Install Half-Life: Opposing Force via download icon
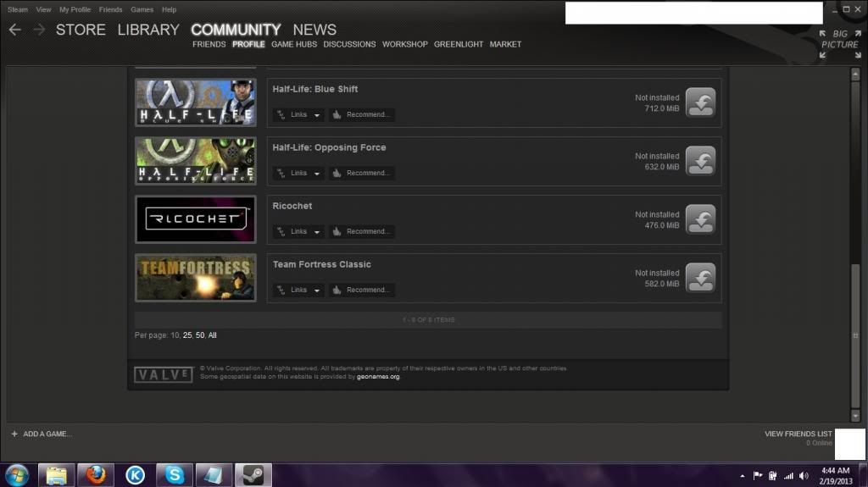This screenshot has height=487, width=868. [x=700, y=161]
